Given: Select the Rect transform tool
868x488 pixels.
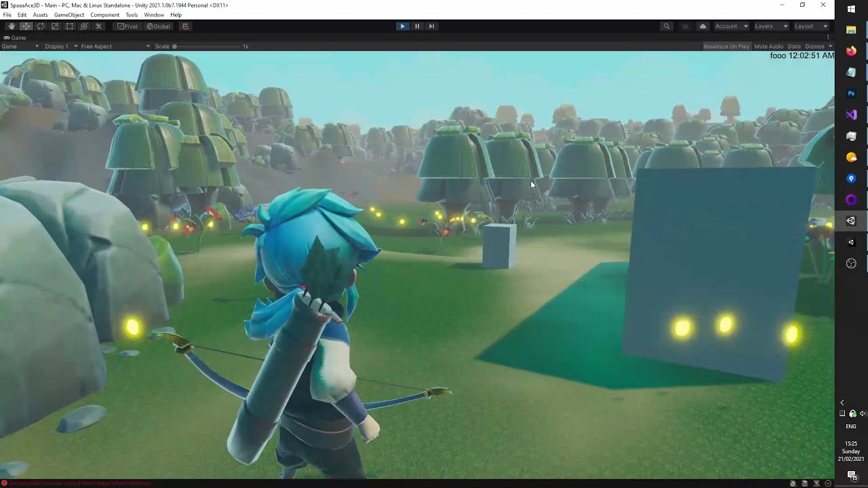Looking at the screenshot, I should 69,26.
